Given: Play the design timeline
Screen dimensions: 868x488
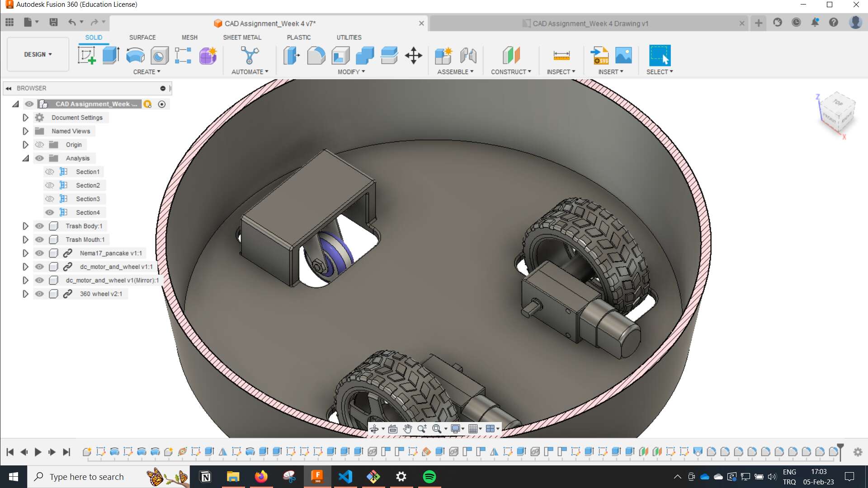Looking at the screenshot, I should click(38, 452).
